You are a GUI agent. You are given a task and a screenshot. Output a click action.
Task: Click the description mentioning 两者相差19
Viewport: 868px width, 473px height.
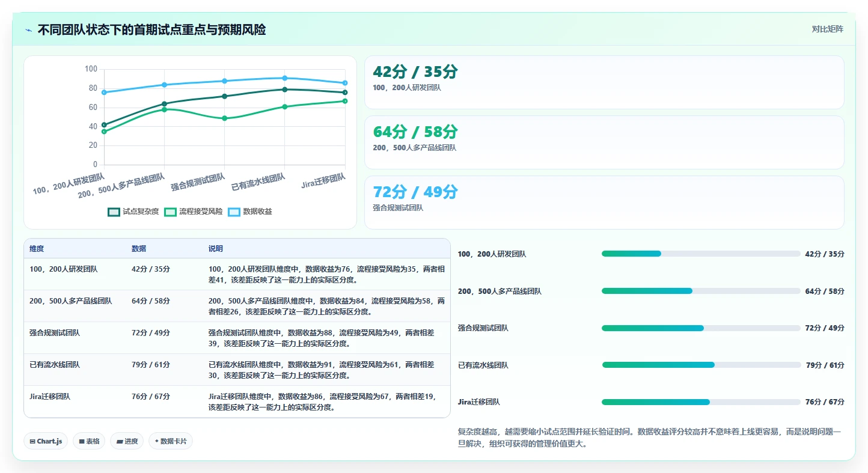point(322,402)
